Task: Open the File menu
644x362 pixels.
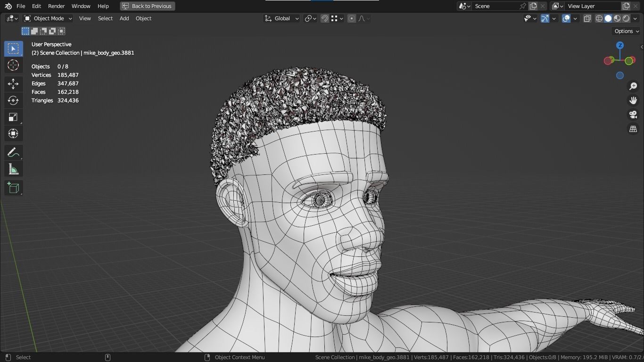Action: tap(21, 6)
